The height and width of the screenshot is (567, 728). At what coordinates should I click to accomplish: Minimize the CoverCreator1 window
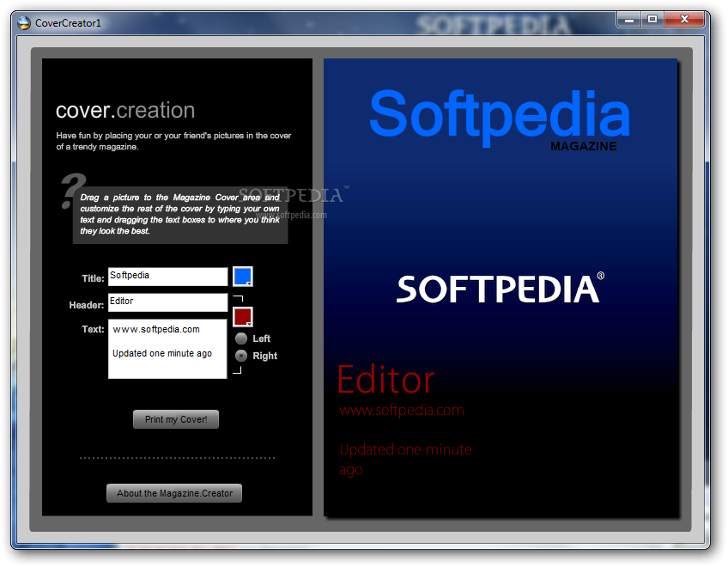point(629,20)
